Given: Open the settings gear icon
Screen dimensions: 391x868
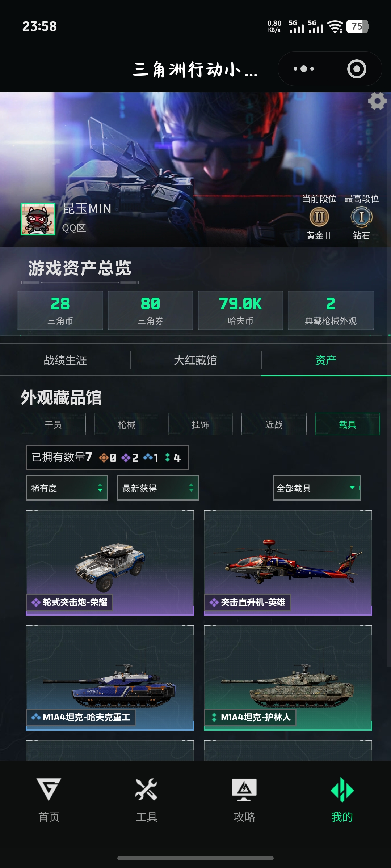Looking at the screenshot, I should (x=377, y=101).
